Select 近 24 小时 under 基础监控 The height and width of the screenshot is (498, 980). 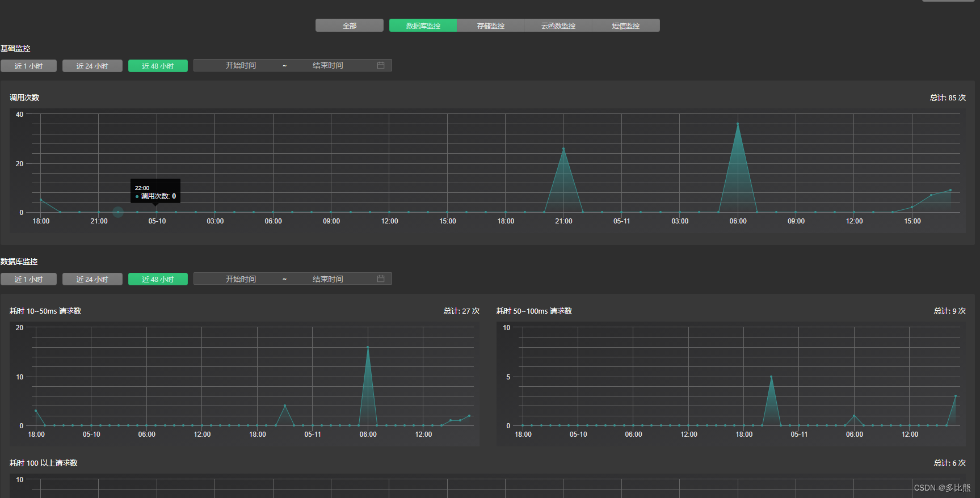(x=92, y=66)
